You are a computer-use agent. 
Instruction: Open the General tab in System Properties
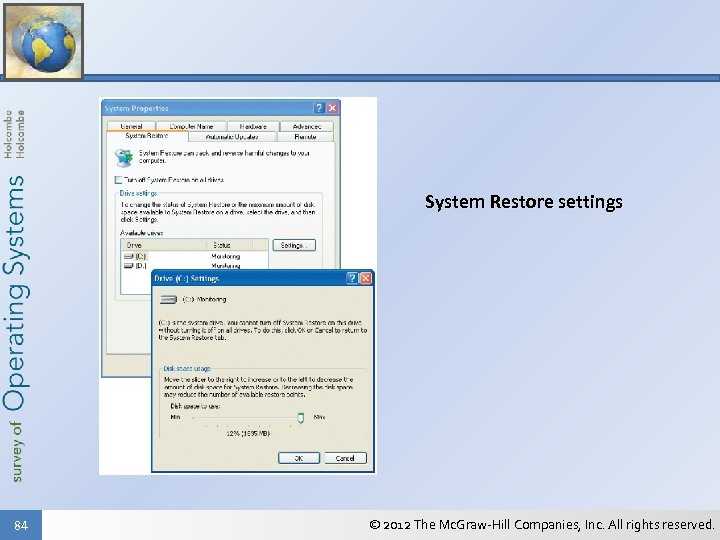pos(131,126)
